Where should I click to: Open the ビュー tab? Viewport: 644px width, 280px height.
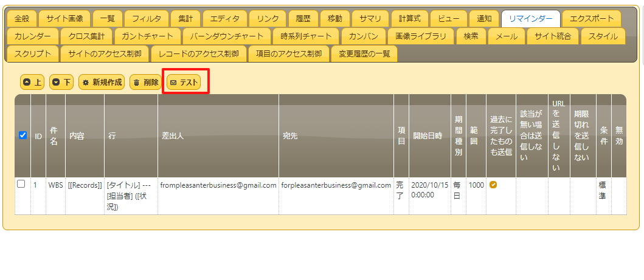(449, 18)
